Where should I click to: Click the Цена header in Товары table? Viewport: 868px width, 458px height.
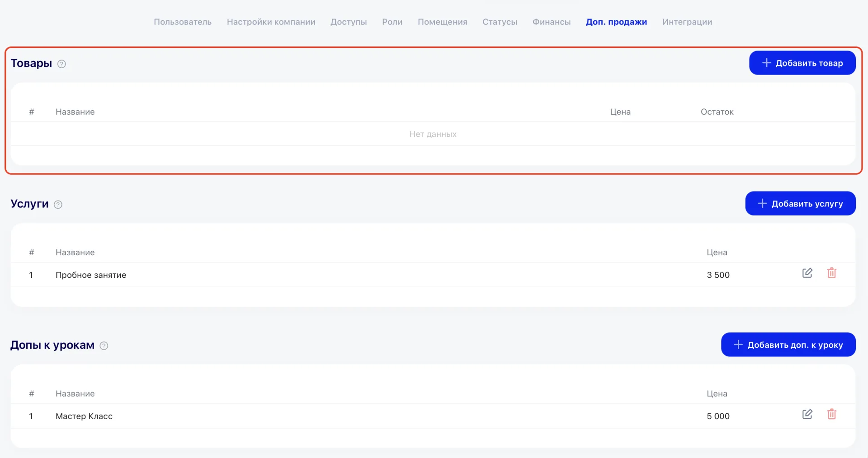tap(620, 112)
